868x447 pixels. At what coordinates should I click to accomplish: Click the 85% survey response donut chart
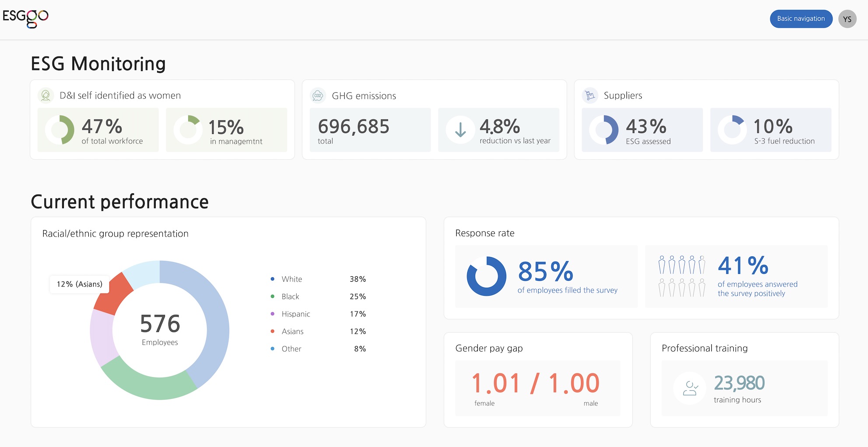[x=486, y=276]
